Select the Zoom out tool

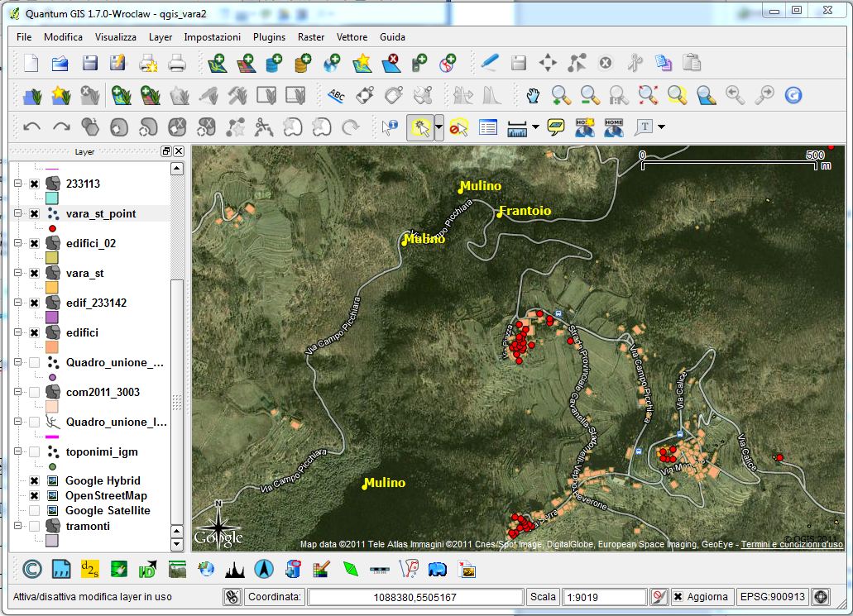click(590, 96)
